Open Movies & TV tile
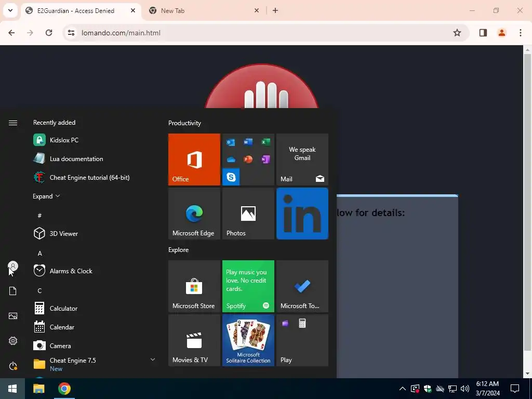This screenshot has height=399, width=532. [x=194, y=340]
